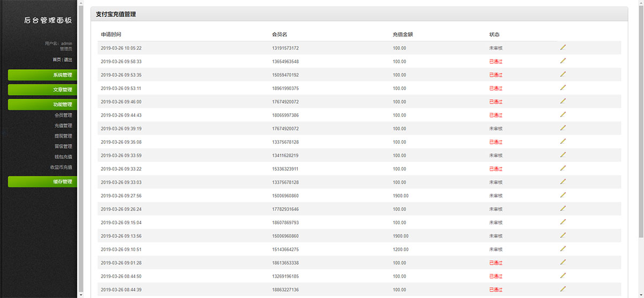
Task: Click timestamp 2019-03-26 09:26:24
Action: [121, 209]
